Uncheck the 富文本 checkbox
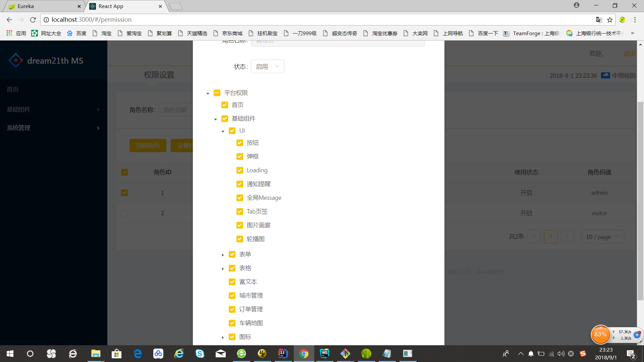The height and width of the screenshot is (362, 644). click(232, 282)
